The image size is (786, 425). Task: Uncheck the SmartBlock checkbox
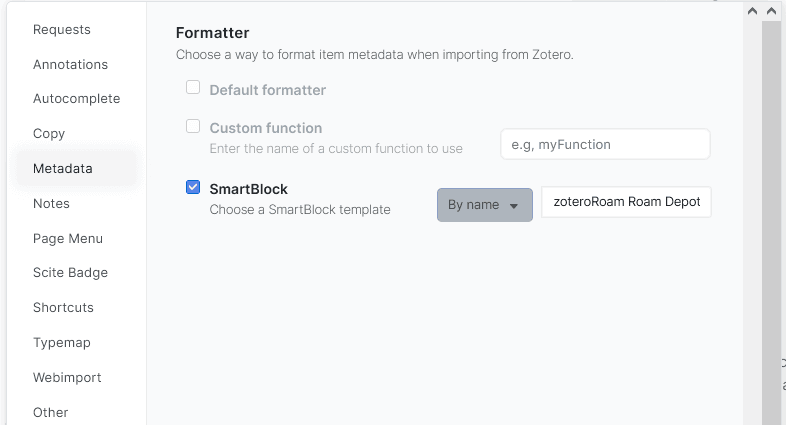pos(193,187)
